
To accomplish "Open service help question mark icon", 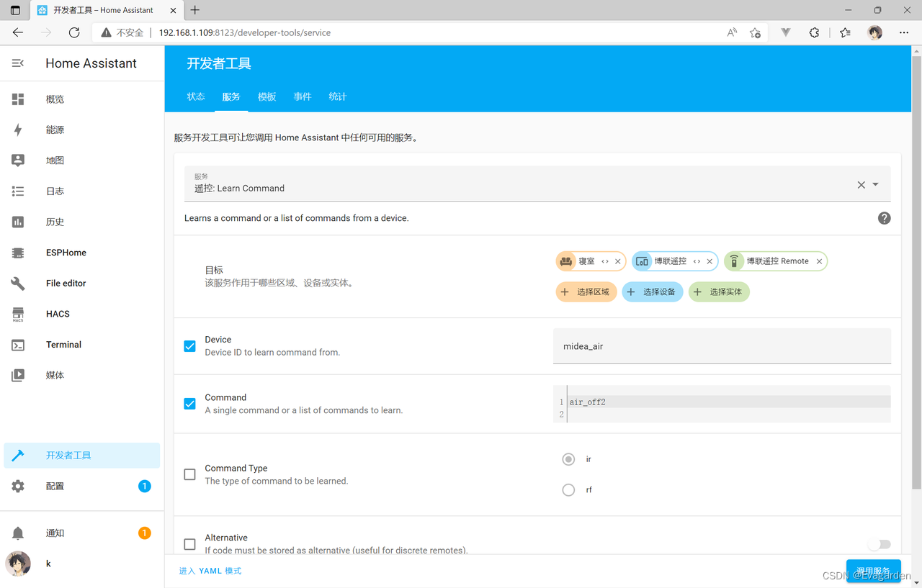I will click(x=885, y=218).
